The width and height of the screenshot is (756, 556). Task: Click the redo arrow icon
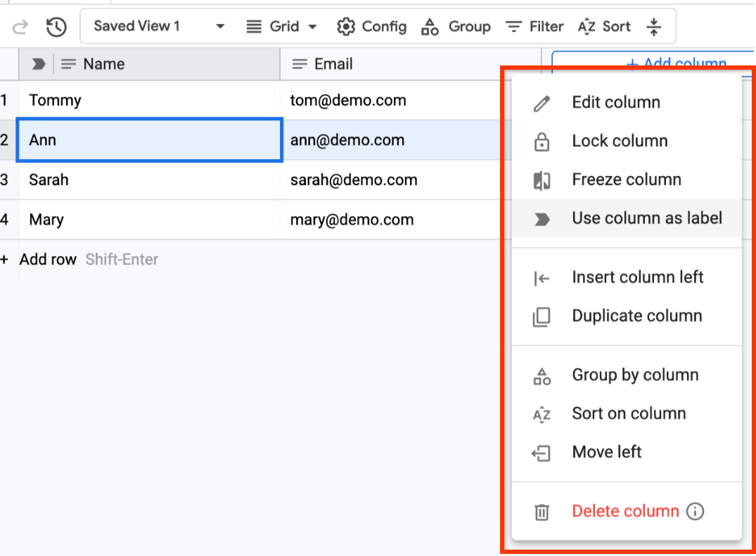click(20, 26)
